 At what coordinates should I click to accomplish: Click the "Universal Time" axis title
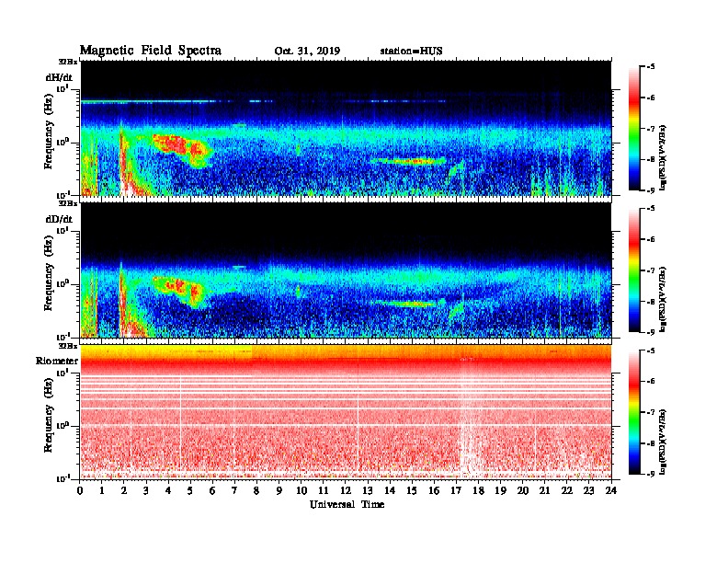point(347,504)
